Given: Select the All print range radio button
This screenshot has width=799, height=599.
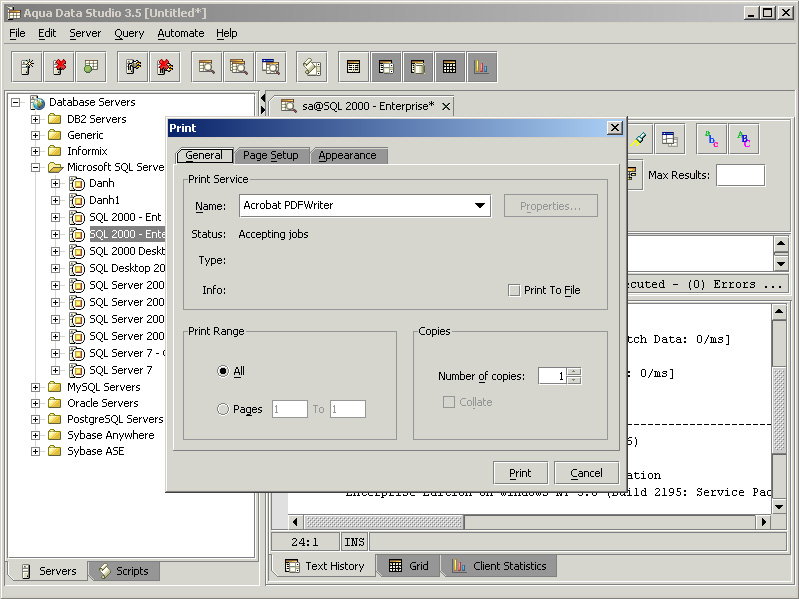Looking at the screenshot, I should pyautogui.click(x=223, y=371).
